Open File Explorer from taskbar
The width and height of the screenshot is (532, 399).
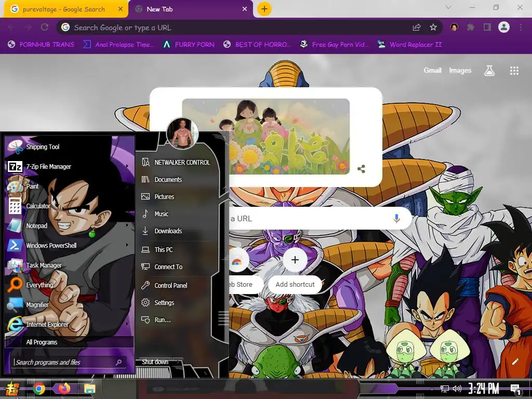click(89, 389)
